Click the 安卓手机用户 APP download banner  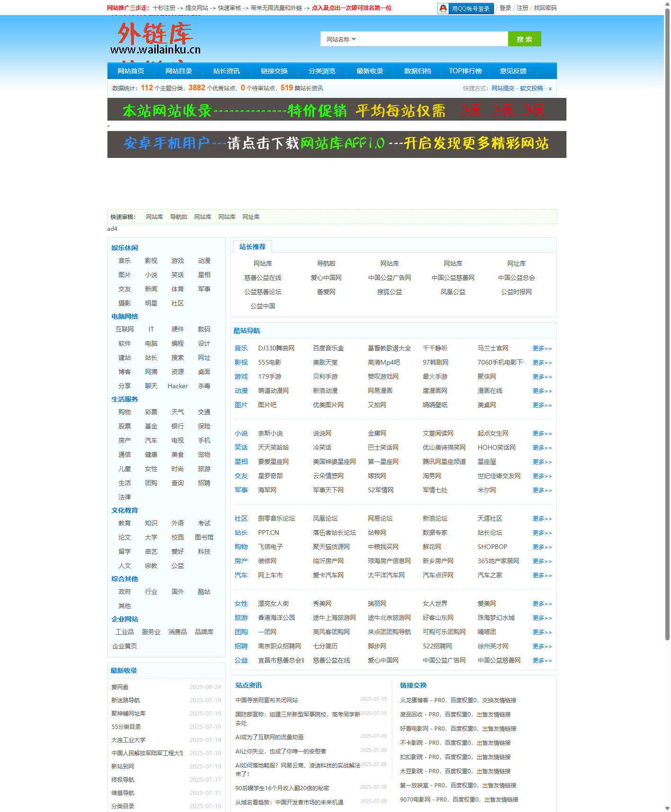336,144
